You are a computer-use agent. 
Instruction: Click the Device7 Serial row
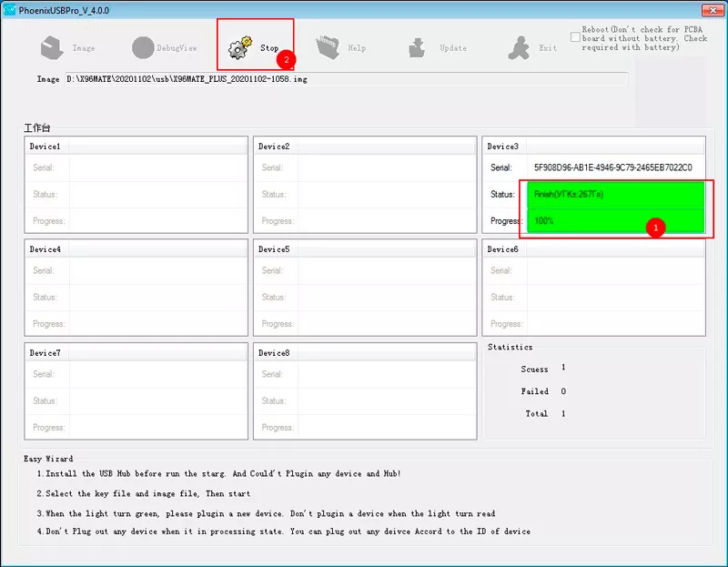coord(136,374)
